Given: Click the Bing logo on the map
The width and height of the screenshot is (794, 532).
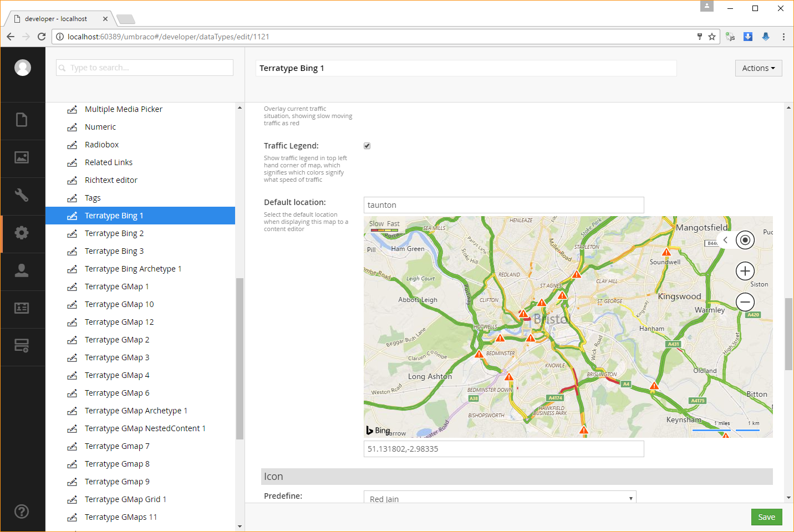Looking at the screenshot, I should pos(378,431).
